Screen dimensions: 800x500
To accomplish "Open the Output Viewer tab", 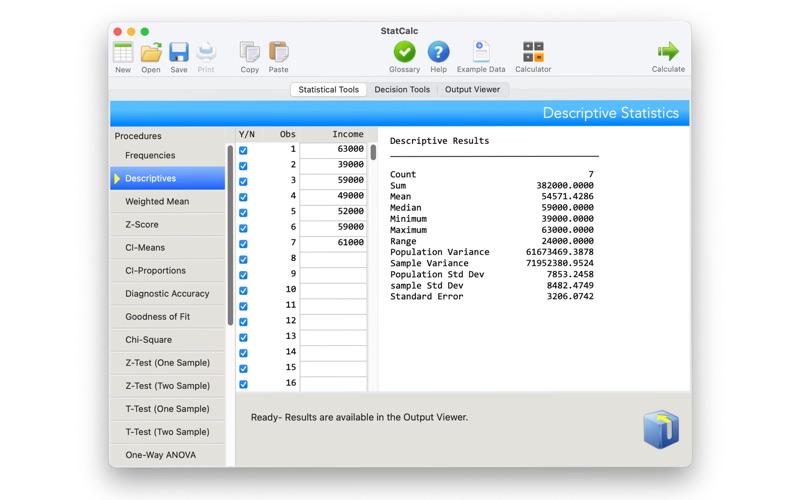I will pyautogui.click(x=472, y=89).
